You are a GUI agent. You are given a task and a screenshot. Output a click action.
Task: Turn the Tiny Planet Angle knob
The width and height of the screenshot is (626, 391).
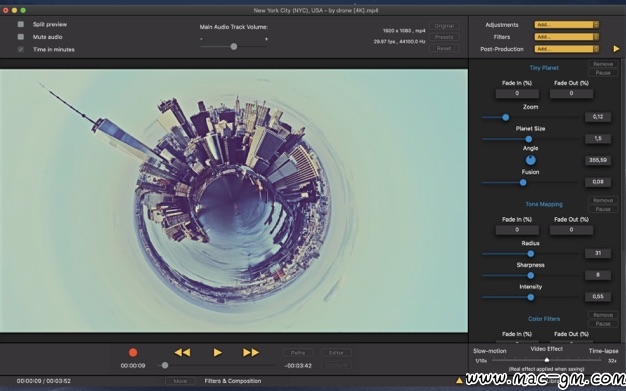pos(530,160)
